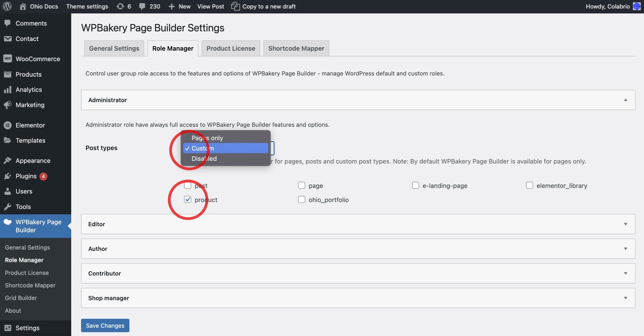Choose Custom in Post types dropdown
This screenshot has height=336, width=644.
(225, 148)
